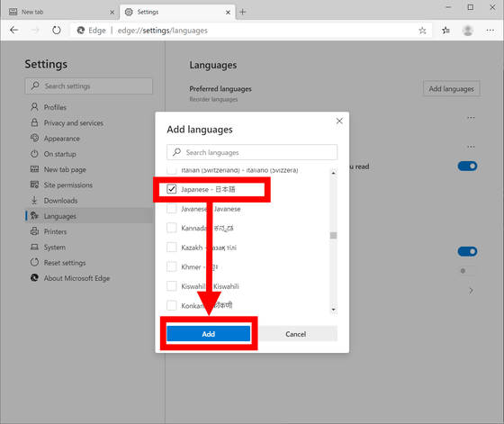This screenshot has height=424, width=504.
Task: Click the blue Add button
Action: 208,334
